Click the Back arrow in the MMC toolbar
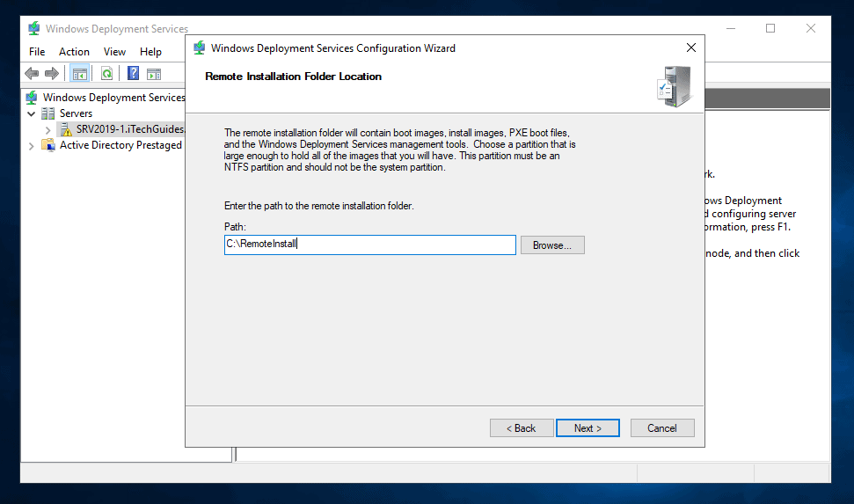 tap(33, 74)
